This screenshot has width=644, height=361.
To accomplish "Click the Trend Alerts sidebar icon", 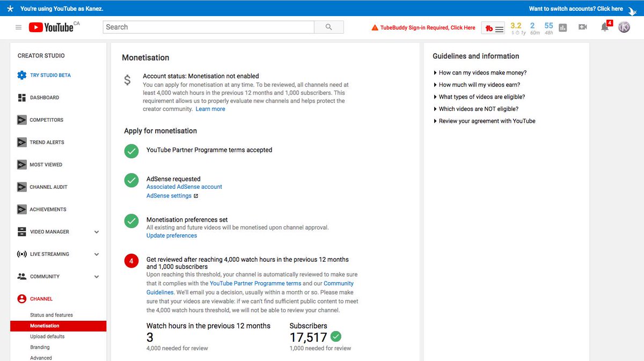I will 22,142.
